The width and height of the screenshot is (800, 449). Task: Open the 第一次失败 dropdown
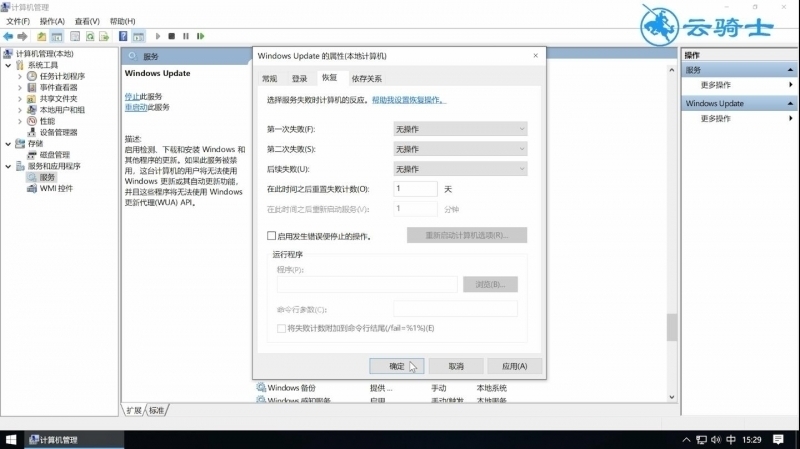[x=460, y=129]
